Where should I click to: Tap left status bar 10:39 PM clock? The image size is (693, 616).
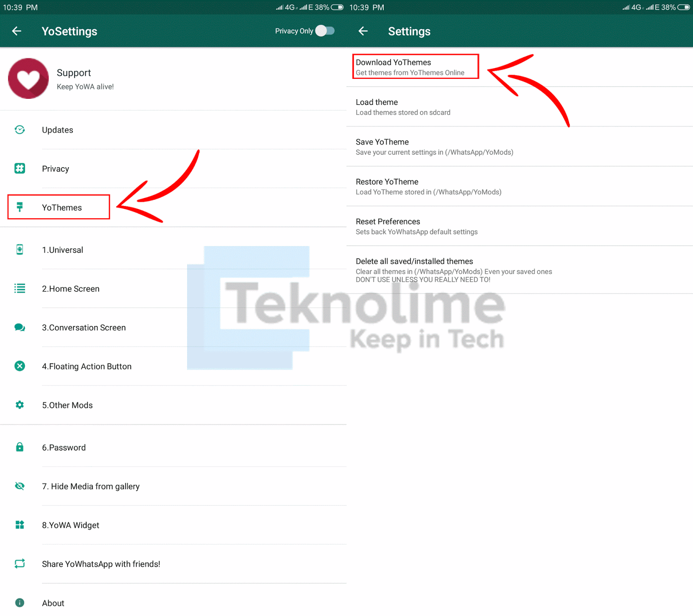[x=20, y=7]
